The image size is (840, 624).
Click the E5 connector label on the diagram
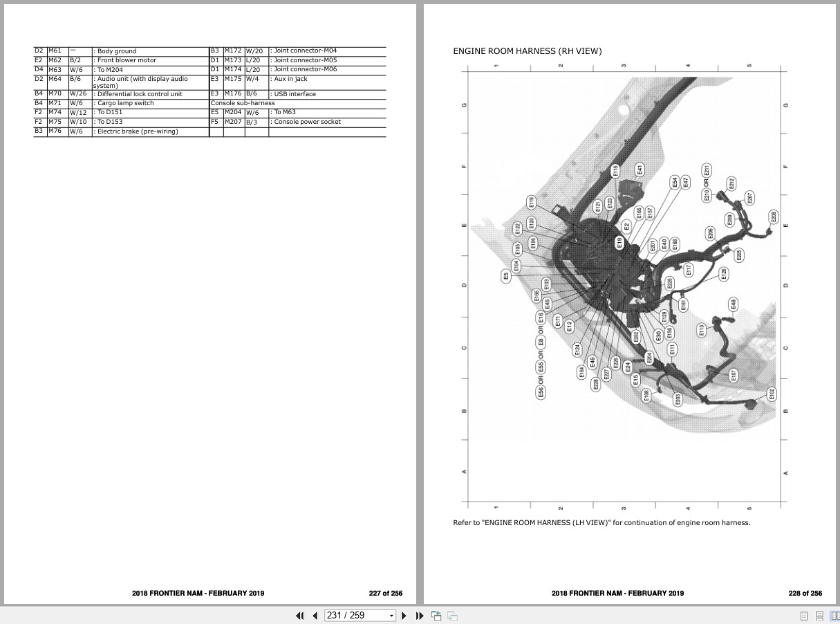tap(506, 276)
